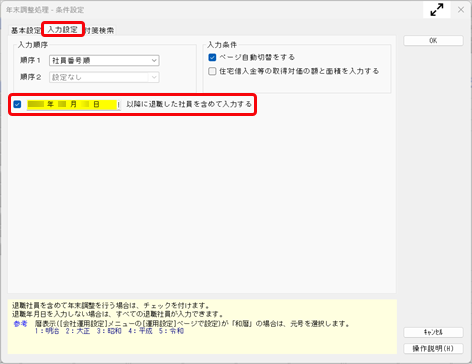This screenshot has height=364, width=472.
Task: Click the 順序2 label
Action: pos(30,77)
